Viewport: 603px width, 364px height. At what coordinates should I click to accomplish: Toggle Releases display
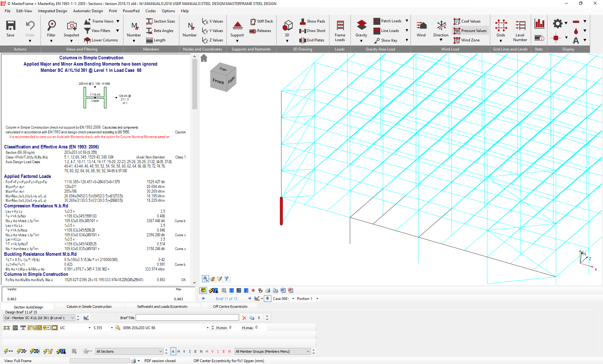(x=260, y=31)
